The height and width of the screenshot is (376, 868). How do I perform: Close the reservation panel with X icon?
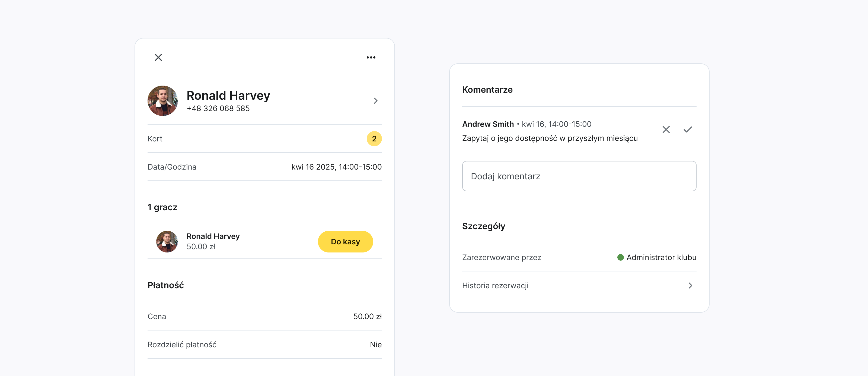click(158, 57)
